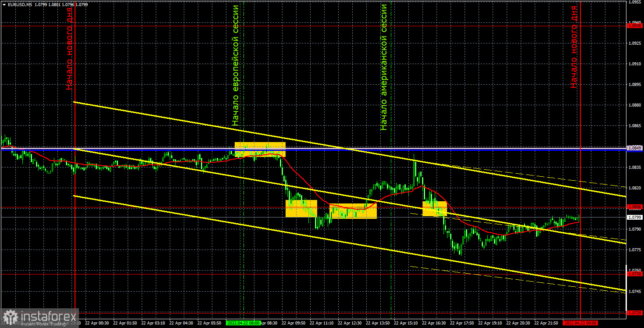Select the 1.0849 blue level price label
The height and width of the screenshot is (328, 644).
(x=635, y=148)
